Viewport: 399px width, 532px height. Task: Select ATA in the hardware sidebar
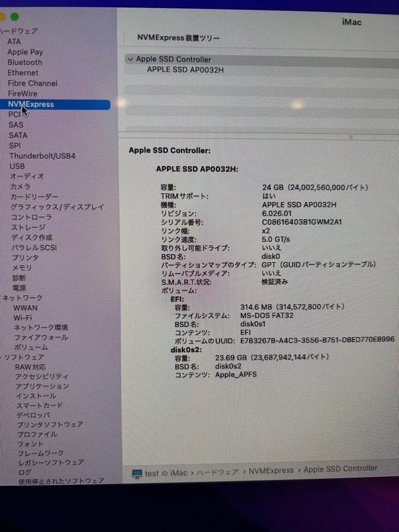coord(14,41)
